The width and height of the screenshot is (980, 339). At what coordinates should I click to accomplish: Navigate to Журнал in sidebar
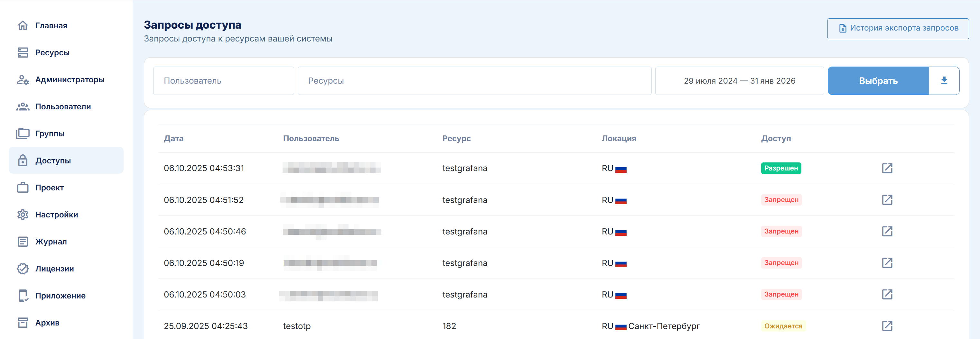[x=51, y=242]
